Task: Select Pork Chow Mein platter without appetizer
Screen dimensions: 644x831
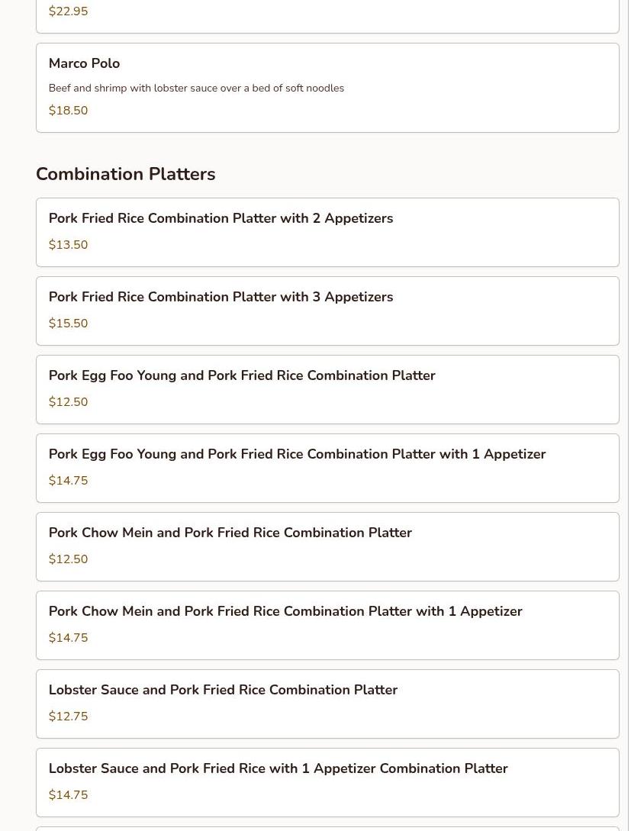Action: pyautogui.click(x=230, y=533)
